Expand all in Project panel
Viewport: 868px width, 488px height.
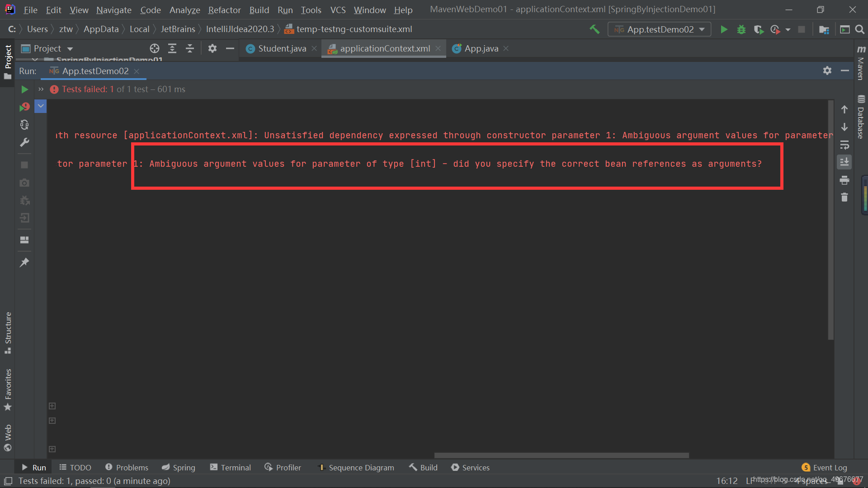(172, 48)
